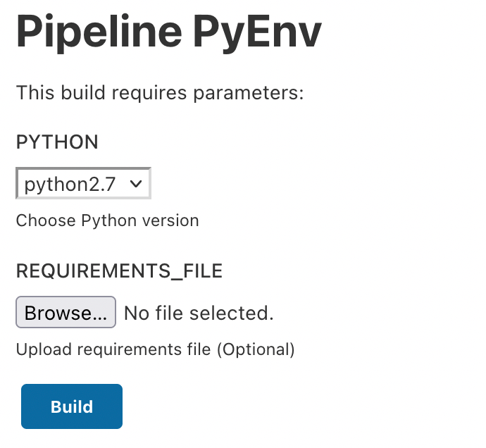Viewport: 486px width, 448px height.
Task: Click "This build requires parameters:" text
Action: tap(160, 92)
